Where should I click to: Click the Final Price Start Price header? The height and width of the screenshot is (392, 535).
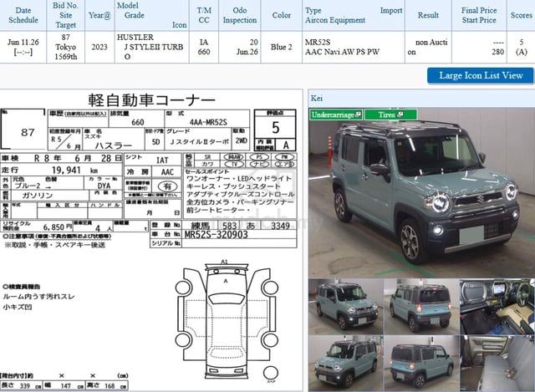click(479, 15)
